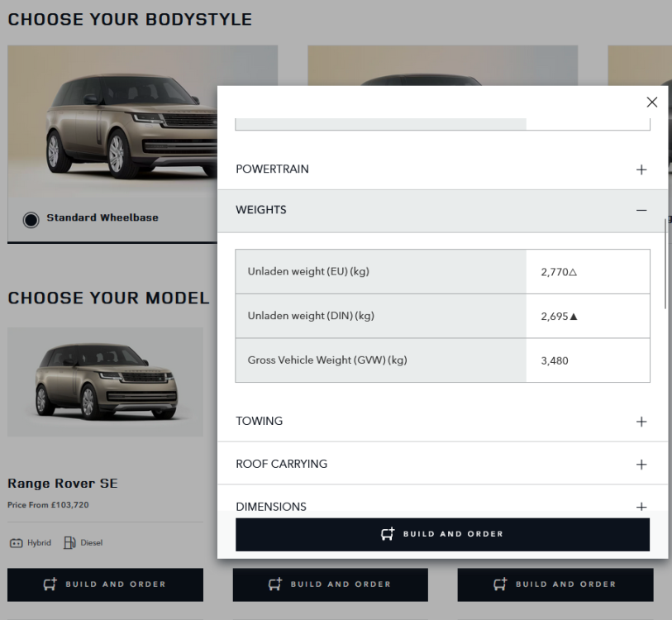Click the popup vertical scrollbar
Viewport: 672px width, 620px height.
point(665,263)
